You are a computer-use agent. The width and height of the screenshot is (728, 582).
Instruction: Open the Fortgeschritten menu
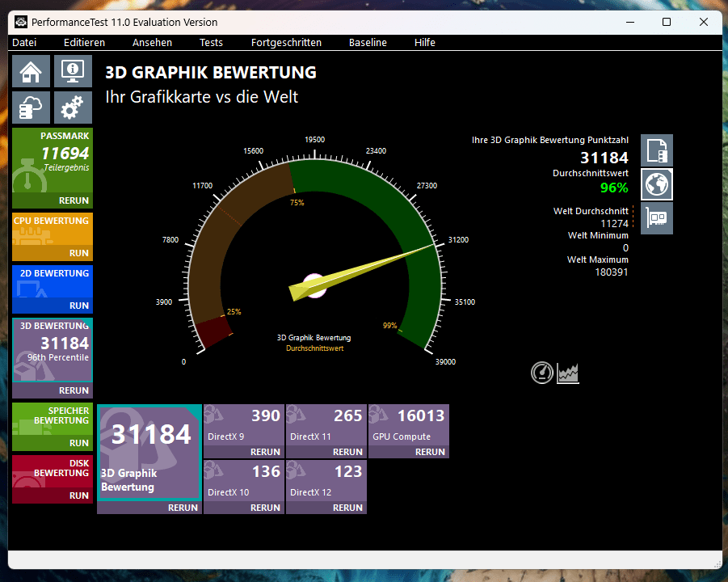click(x=286, y=42)
